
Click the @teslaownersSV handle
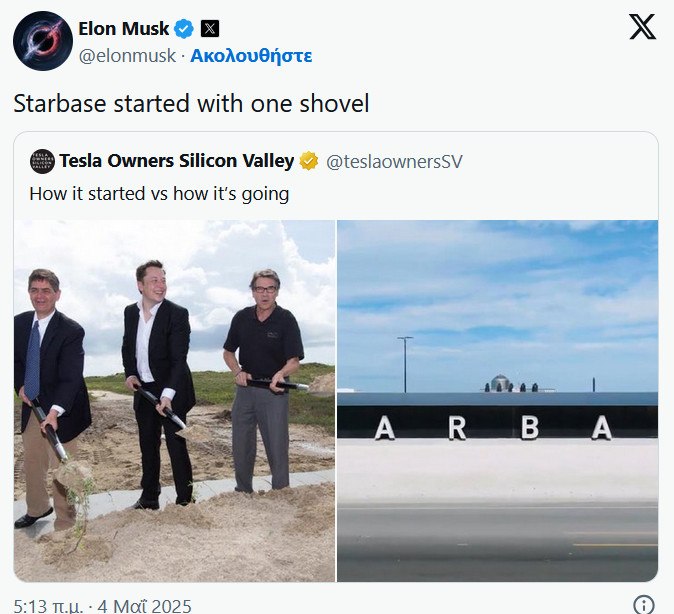coord(394,161)
